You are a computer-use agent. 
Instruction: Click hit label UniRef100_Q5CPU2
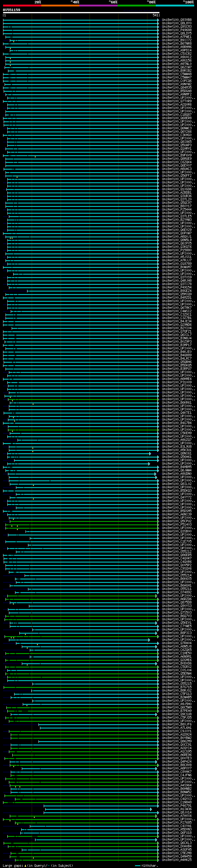coord(177,521)
